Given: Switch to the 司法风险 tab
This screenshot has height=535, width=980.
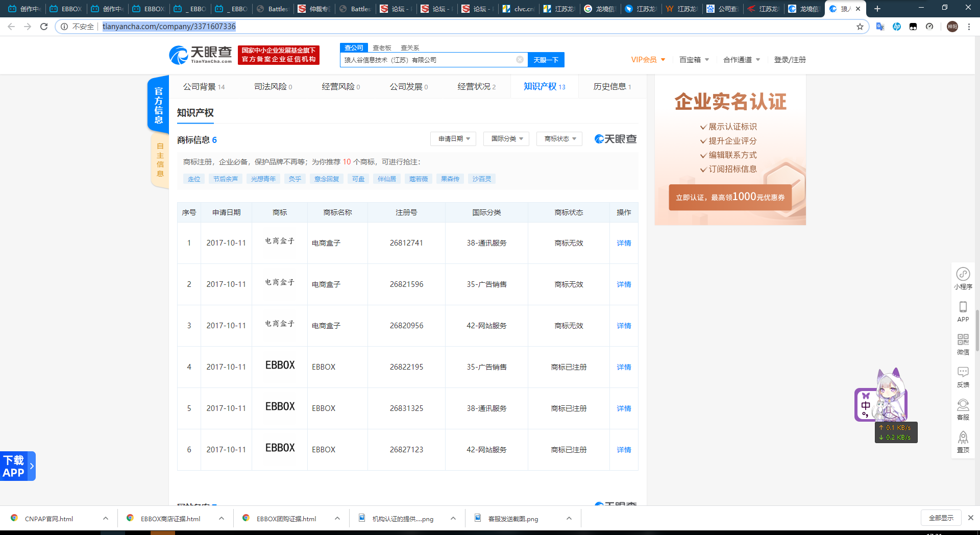Looking at the screenshot, I should [273, 87].
